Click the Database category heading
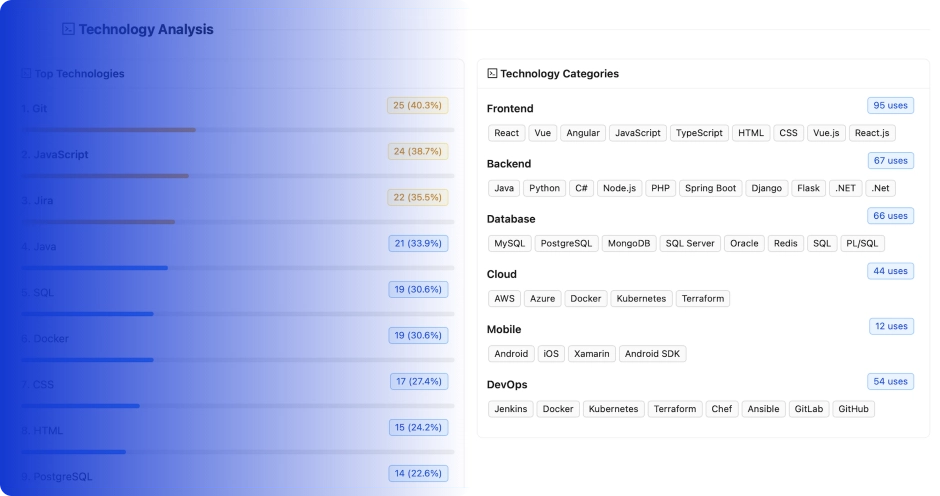 pyautogui.click(x=511, y=218)
